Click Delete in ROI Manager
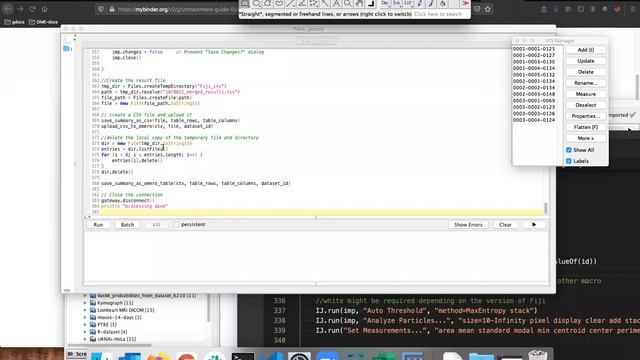This screenshot has width=640, height=360. (586, 72)
